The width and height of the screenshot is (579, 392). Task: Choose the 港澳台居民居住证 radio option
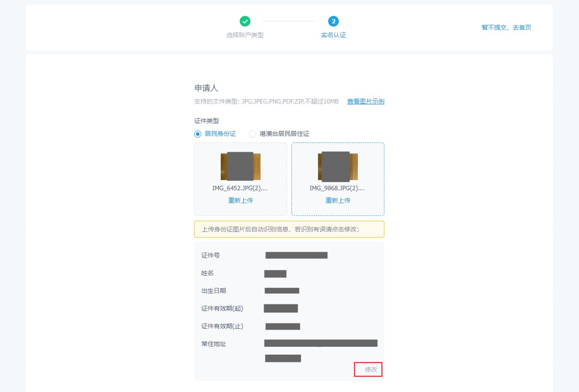[x=252, y=134]
